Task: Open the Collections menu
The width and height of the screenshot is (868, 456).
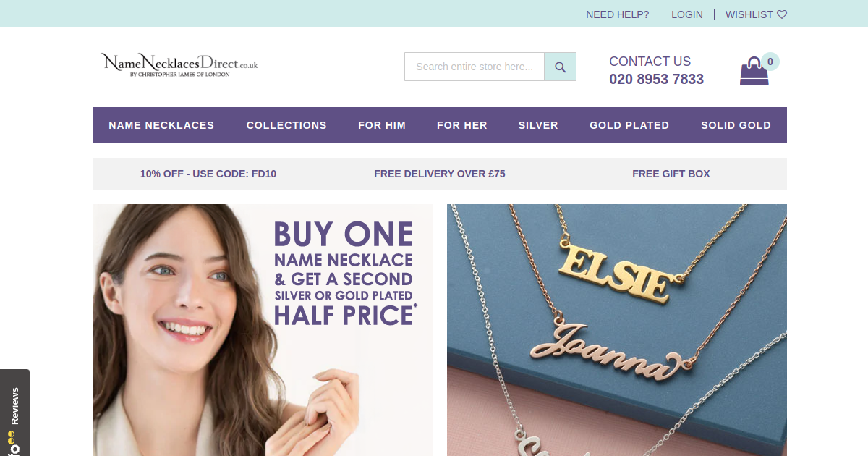Action: pyautogui.click(x=286, y=125)
